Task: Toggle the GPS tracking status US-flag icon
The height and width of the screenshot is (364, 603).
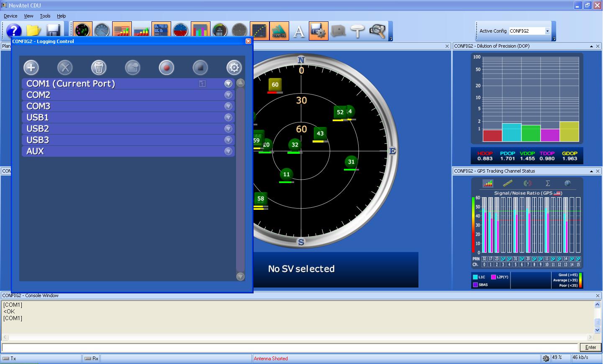Action: point(122,31)
